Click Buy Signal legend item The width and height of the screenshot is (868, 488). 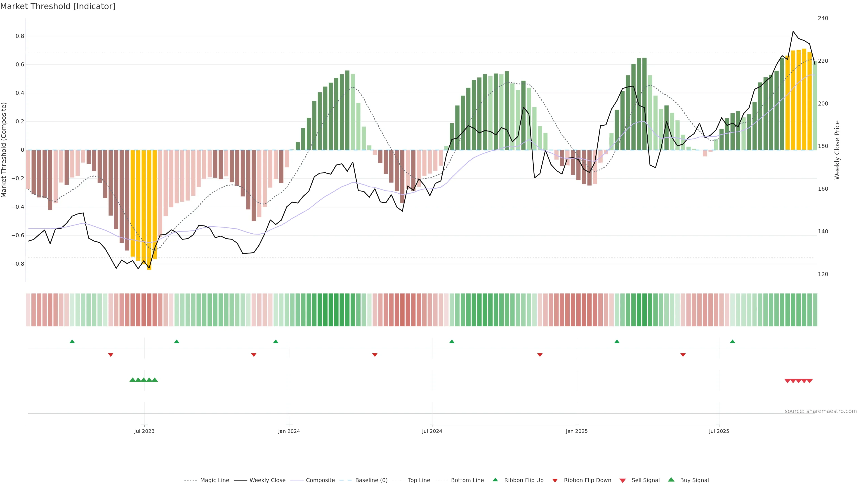coord(694,480)
